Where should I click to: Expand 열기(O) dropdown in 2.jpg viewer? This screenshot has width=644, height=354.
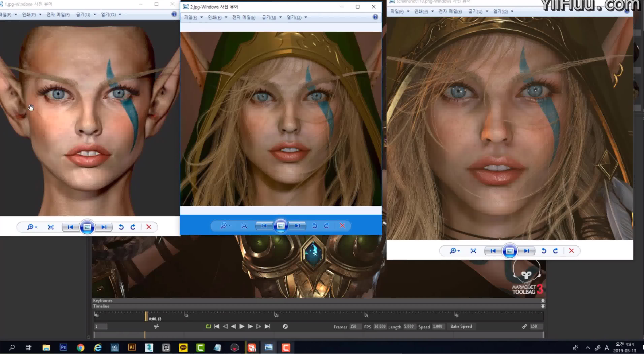306,17
